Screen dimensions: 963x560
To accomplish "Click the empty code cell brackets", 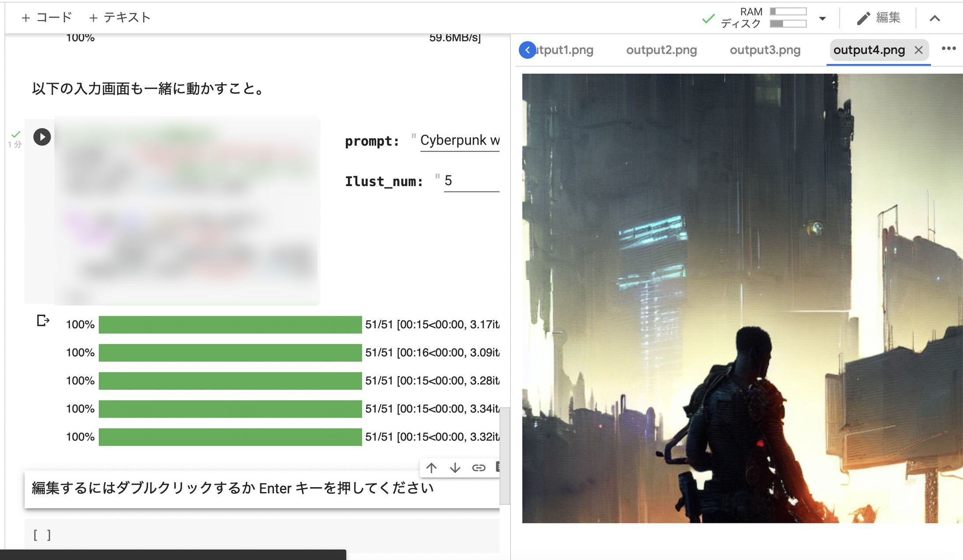I will [42, 535].
